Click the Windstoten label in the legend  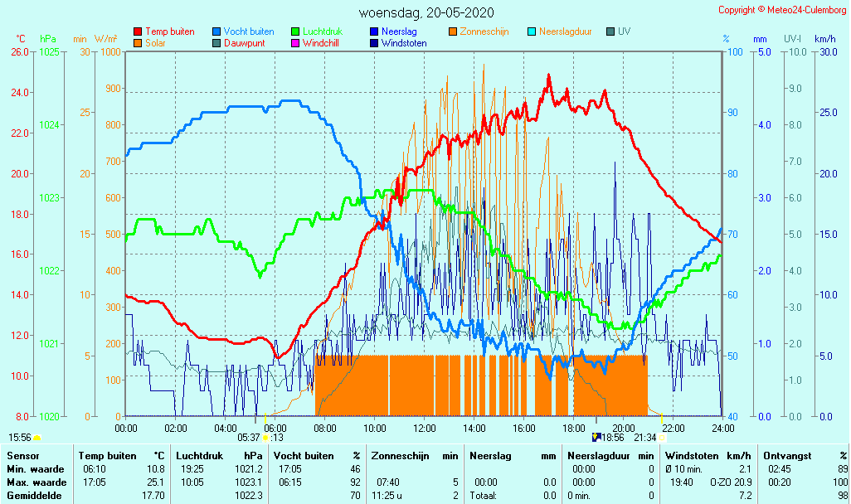[404, 43]
